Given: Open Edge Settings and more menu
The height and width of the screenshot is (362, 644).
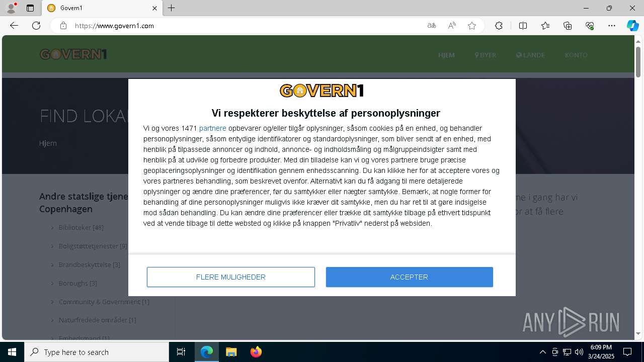Looking at the screenshot, I should pyautogui.click(x=612, y=26).
